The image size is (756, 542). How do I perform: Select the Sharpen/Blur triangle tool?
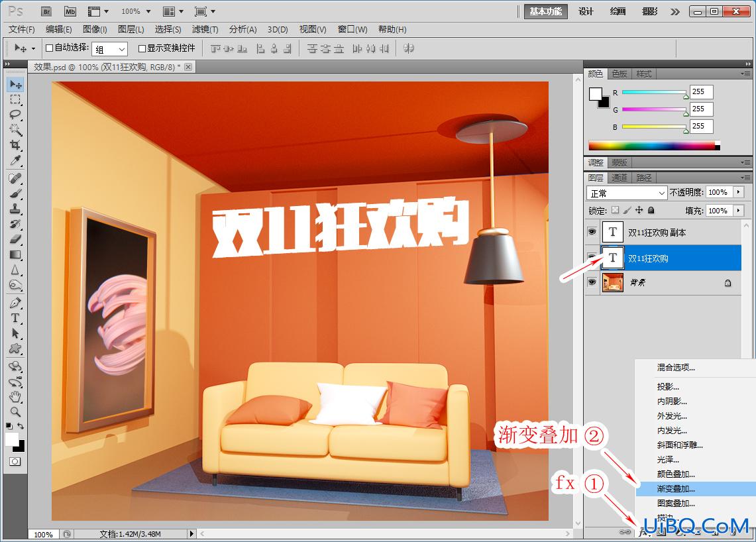tap(15, 270)
